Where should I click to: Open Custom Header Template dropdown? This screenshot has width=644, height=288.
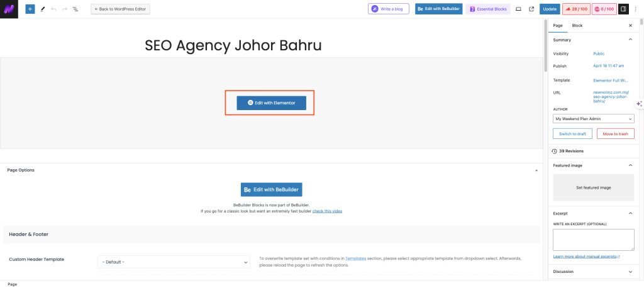(174, 262)
